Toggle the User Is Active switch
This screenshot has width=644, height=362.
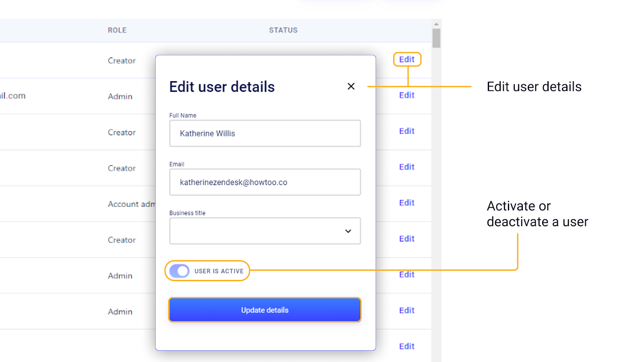click(180, 271)
